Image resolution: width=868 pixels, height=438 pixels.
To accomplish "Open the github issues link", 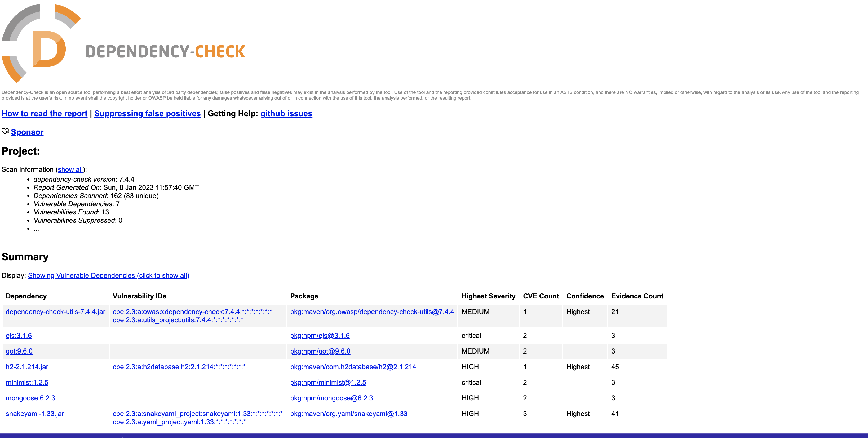I will pyautogui.click(x=286, y=113).
